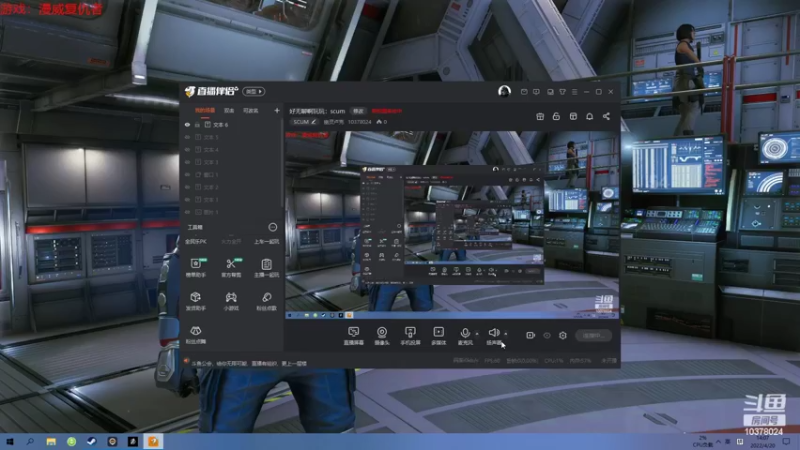This screenshot has height=450, width=800.
Task: Toggle visibility of layer 文本 4
Action: click(187, 149)
